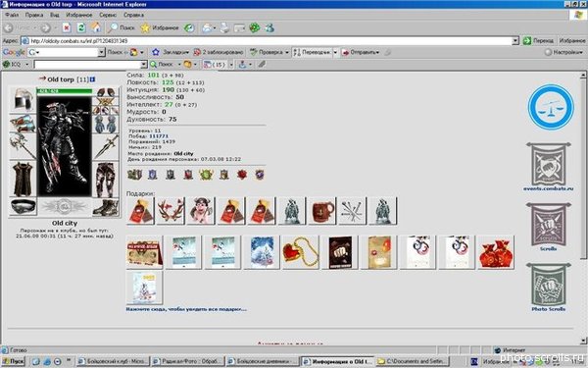Click the ICQ toolbar search input field
588x368 pixels.
point(87,65)
